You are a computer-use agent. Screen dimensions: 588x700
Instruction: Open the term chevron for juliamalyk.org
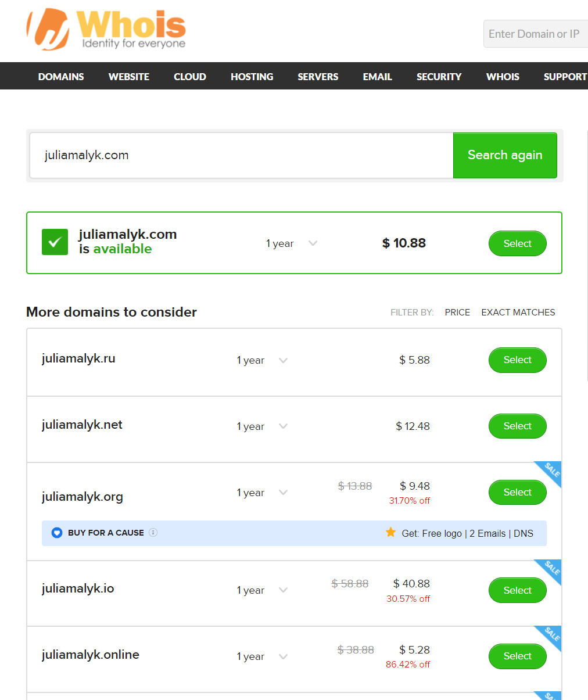coord(284,493)
